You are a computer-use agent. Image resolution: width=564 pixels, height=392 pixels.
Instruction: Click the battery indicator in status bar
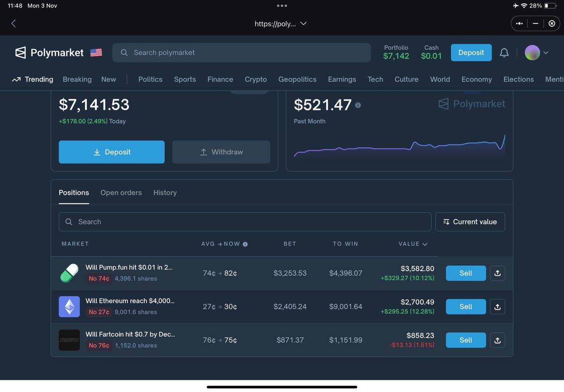click(550, 6)
